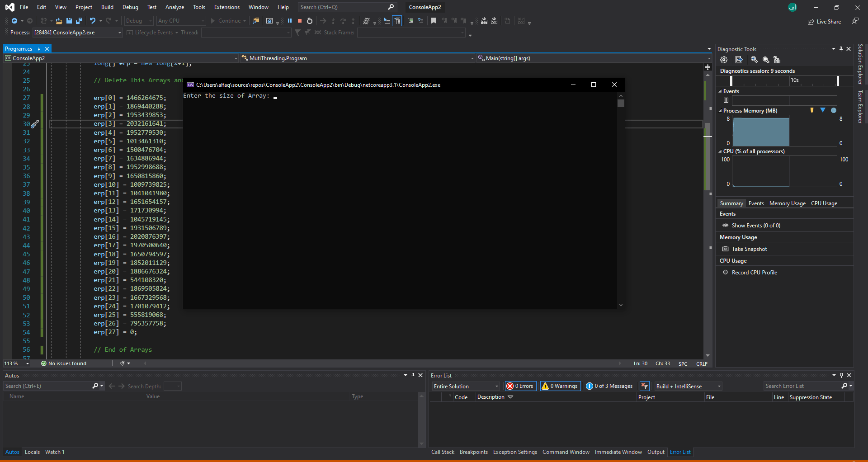Click the search icon in Autos panel

[x=96, y=386]
